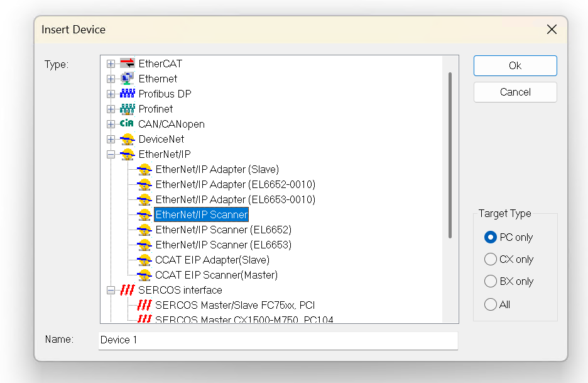Expand the Profibus DP node
Screen dimensions: 588x383
pos(111,94)
